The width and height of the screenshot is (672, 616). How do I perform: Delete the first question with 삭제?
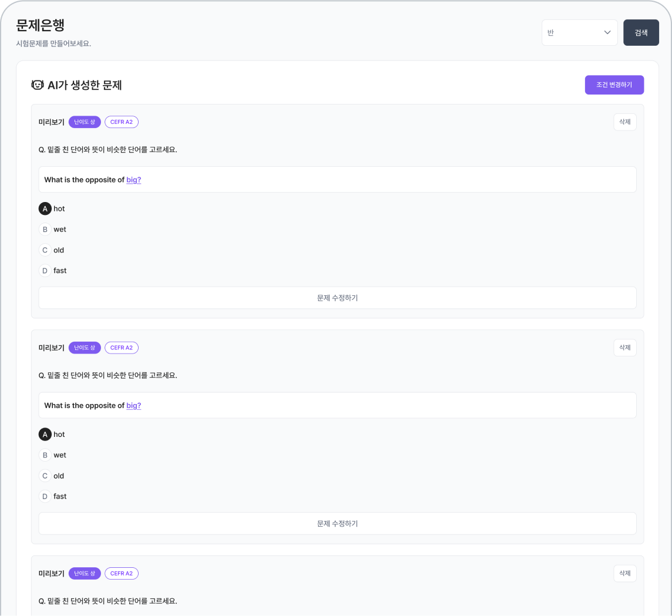click(624, 122)
